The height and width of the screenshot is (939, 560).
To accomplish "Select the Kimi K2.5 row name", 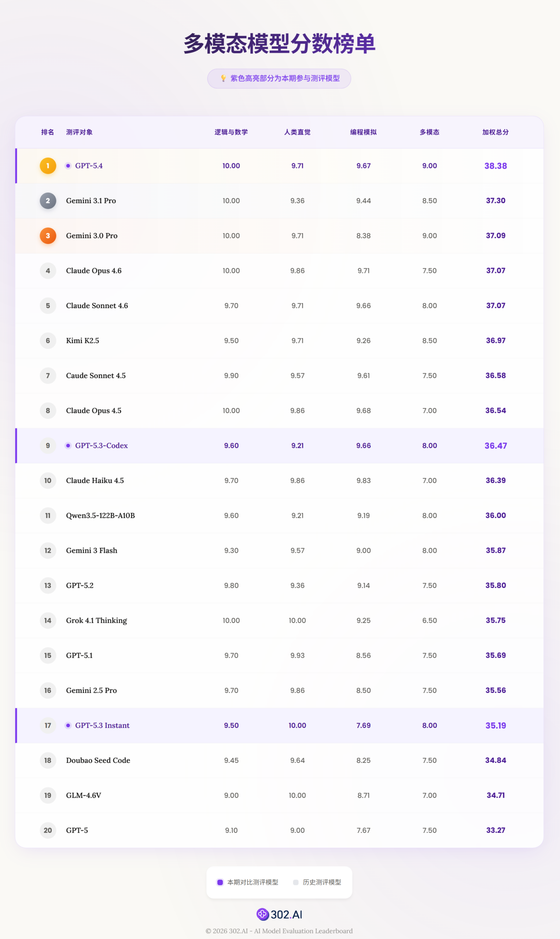I will coord(82,340).
